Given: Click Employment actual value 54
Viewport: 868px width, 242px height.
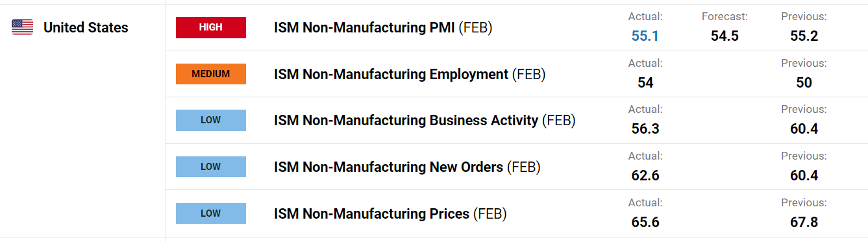Looking at the screenshot, I should [645, 83].
